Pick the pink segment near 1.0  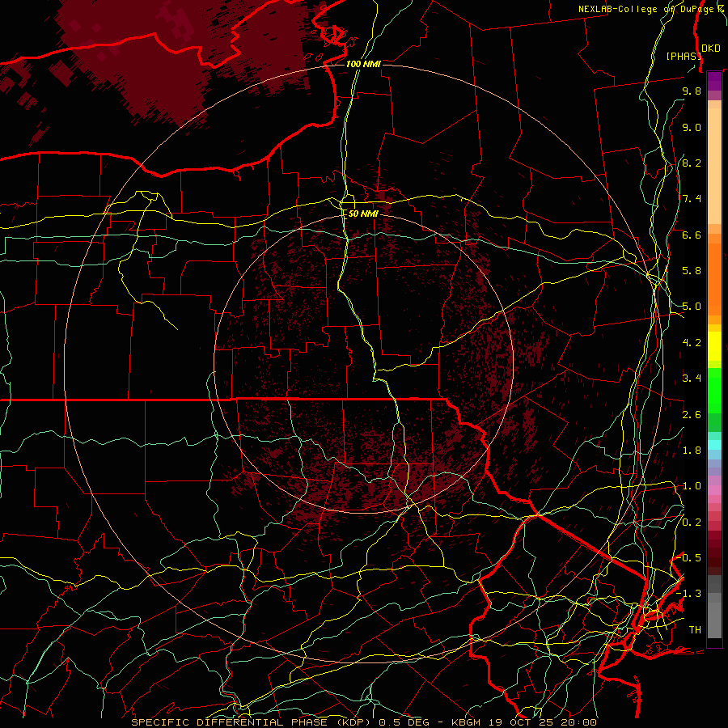click(714, 490)
